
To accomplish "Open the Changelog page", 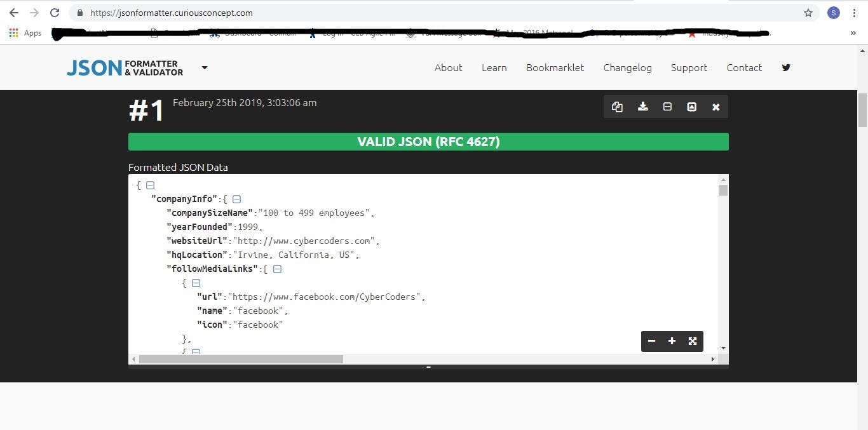I will [627, 67].
